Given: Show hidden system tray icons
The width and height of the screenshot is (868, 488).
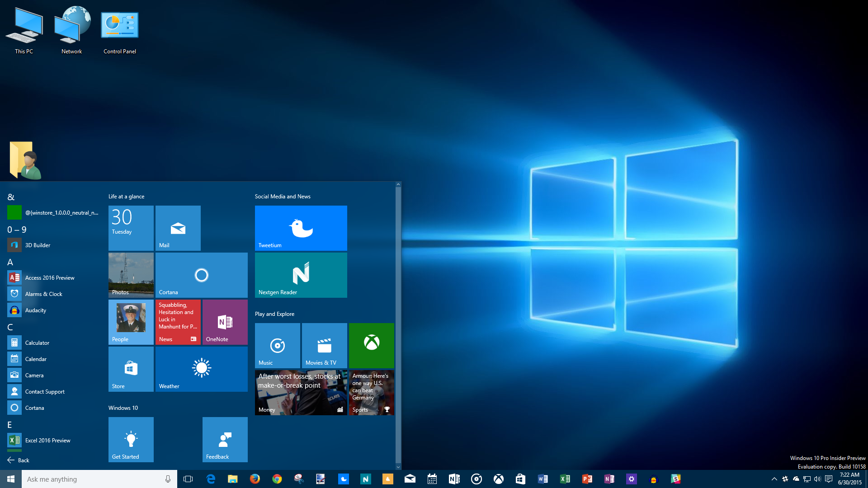Looking at the screenshot, I should (774, 479).
